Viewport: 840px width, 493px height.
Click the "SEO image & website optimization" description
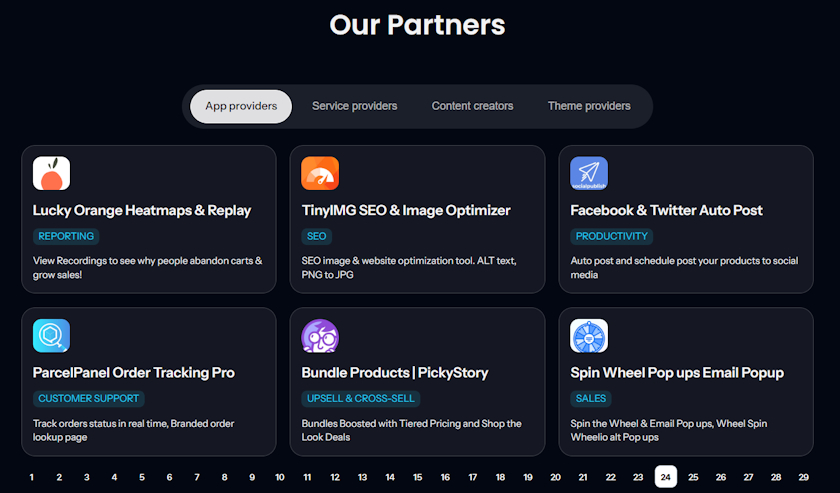click(x=409, y=268)
